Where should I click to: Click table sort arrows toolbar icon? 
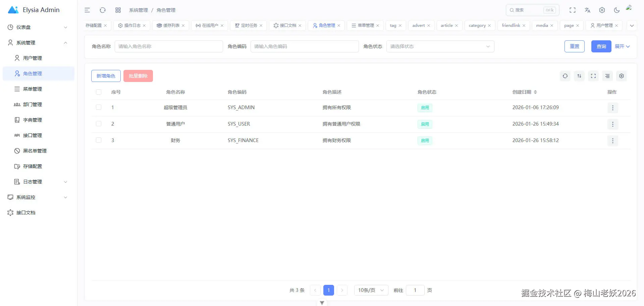(579, 76)
